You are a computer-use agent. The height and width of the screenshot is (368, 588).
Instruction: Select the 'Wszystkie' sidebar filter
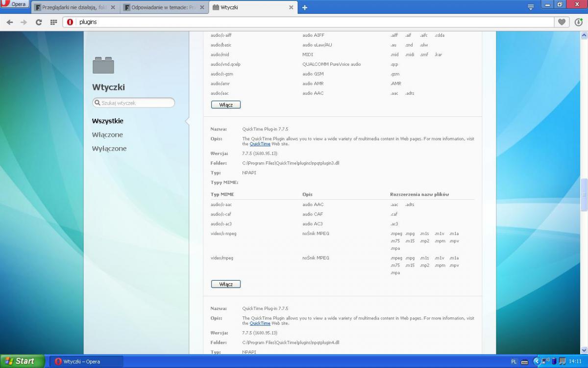pyautogui.click(x=108, y=121)
